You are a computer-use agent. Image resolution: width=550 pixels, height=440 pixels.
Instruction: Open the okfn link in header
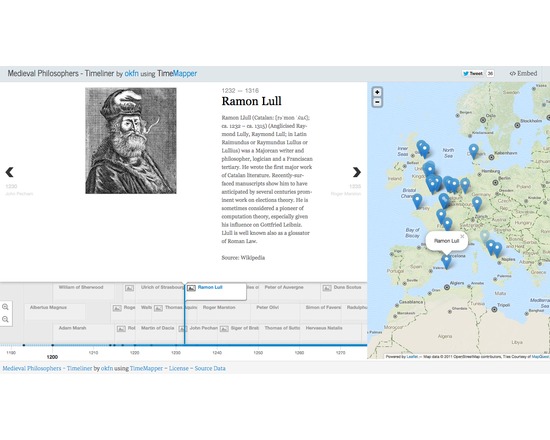(x=132, y=74)
